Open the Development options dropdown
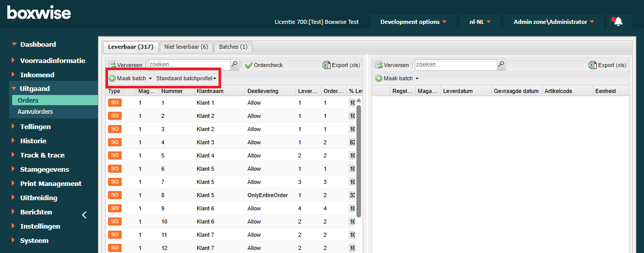The height and width of the screenshot is (253, 644). click(413, 22)
